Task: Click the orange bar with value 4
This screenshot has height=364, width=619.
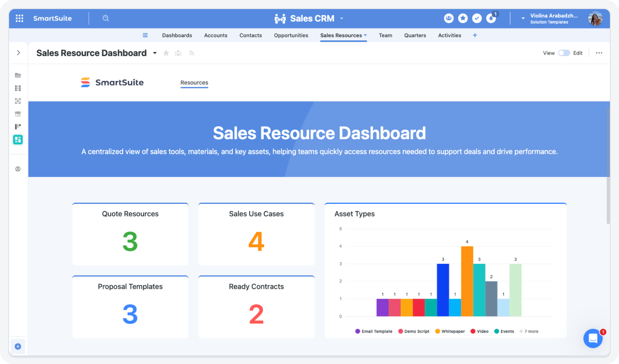Action: point(467,281)
